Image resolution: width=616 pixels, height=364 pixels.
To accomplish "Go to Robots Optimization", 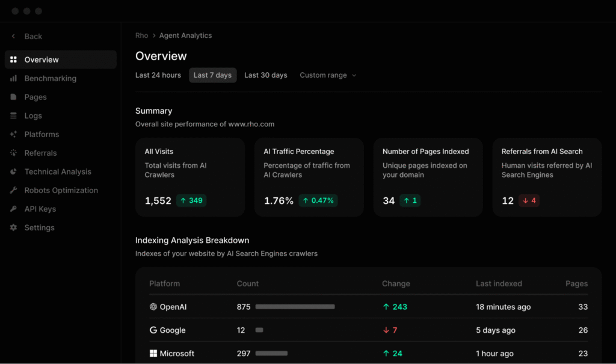I will pos(61,190).
